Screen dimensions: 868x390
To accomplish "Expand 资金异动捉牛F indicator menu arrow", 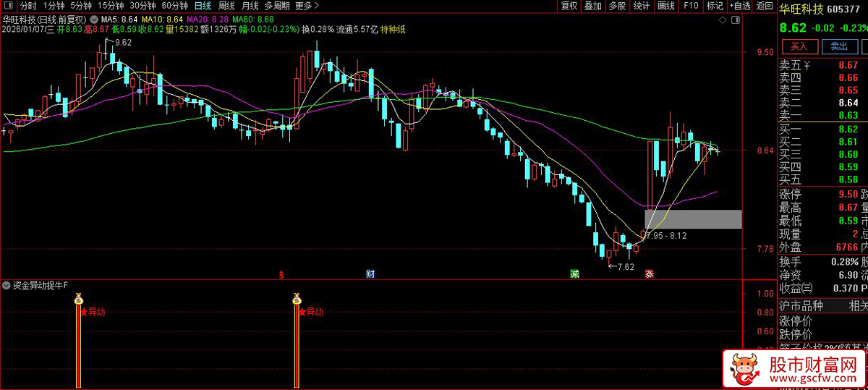I will pos(7,285).
